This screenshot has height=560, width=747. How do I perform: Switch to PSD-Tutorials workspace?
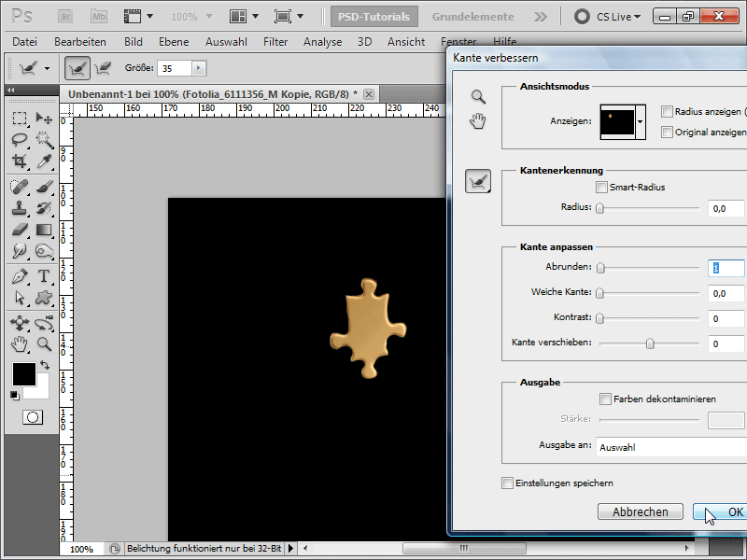click(374, 17)
